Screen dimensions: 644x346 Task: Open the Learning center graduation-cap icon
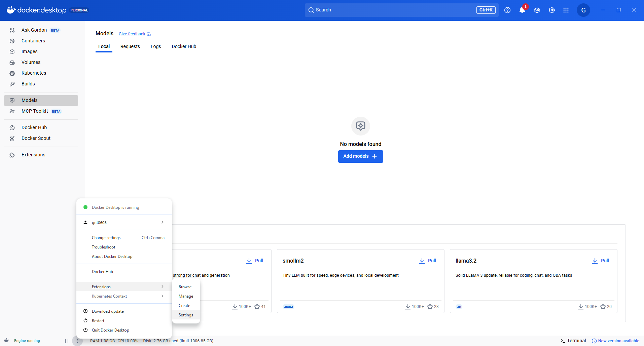(537, 10)
